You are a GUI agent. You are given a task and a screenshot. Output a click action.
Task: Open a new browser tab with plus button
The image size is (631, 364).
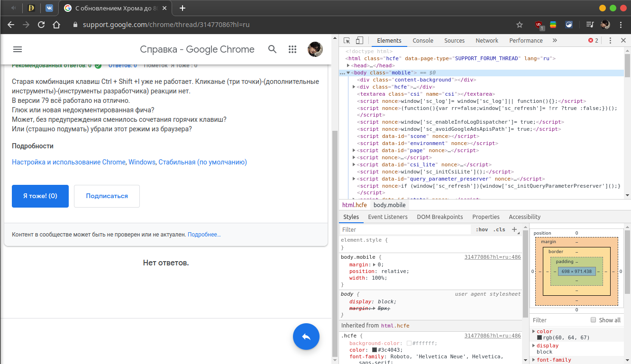[183, 8]
